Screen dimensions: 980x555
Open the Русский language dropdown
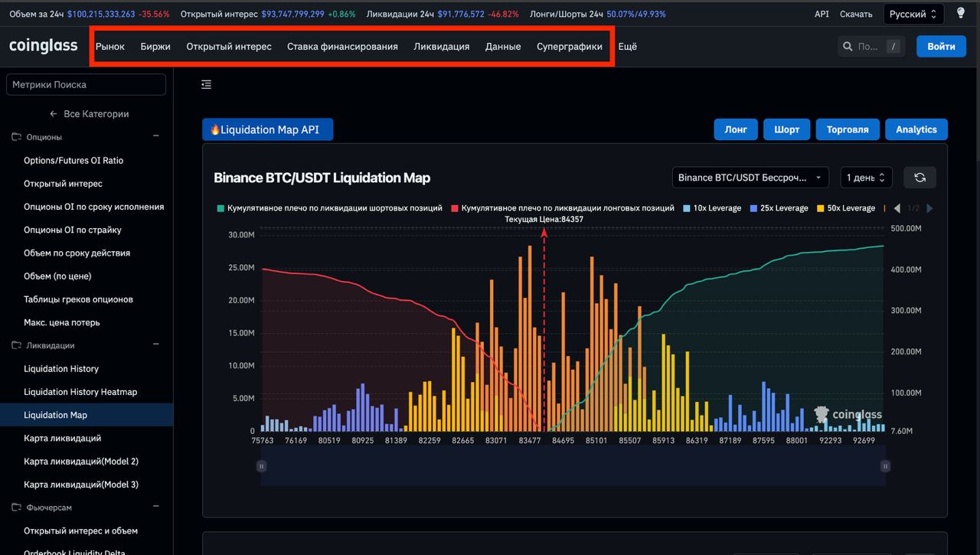913,14
